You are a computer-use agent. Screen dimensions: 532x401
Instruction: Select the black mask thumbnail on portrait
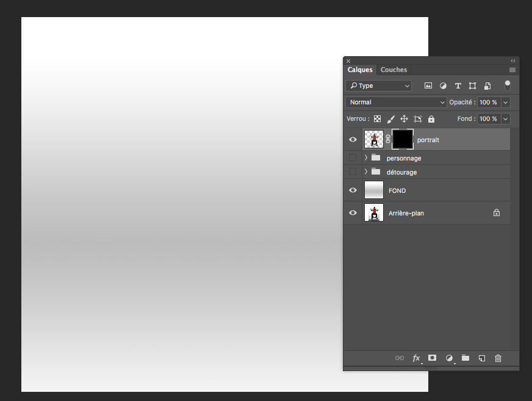click(x=403, y=140)
